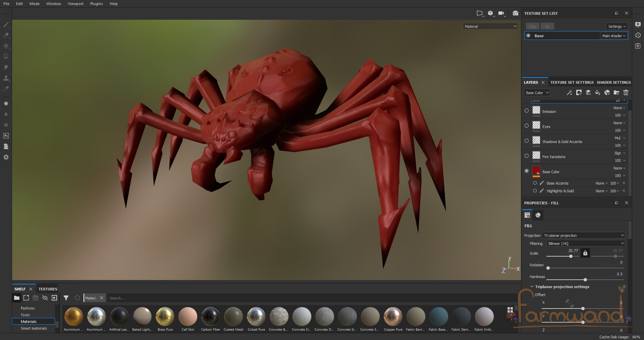This screenshot has height=340, width=644.
Task: Remove the Materi.. search filter tag
Action: [x=102, y=298]
